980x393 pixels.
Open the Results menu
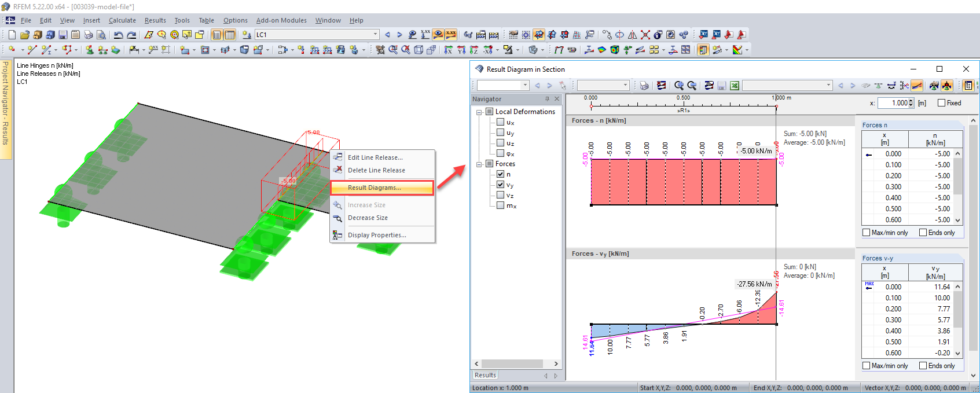point(155,20)
